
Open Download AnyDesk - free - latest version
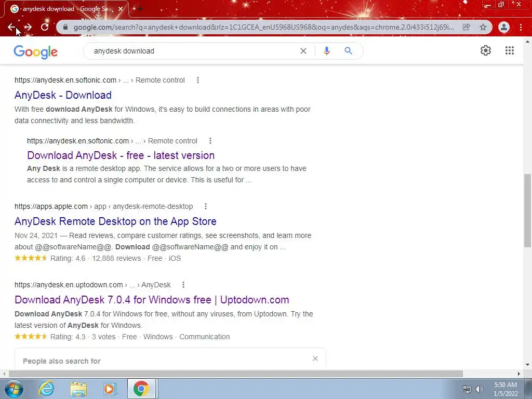[121, 155]
